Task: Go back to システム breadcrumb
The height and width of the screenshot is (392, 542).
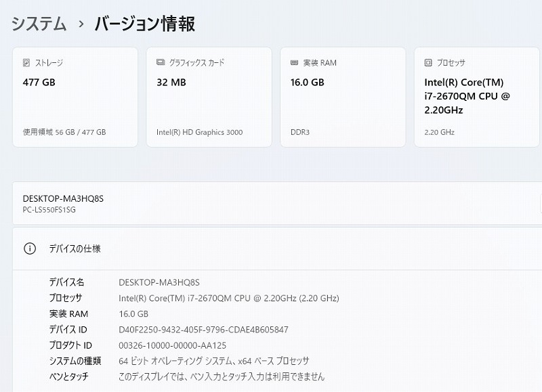Action: [39, 24]
